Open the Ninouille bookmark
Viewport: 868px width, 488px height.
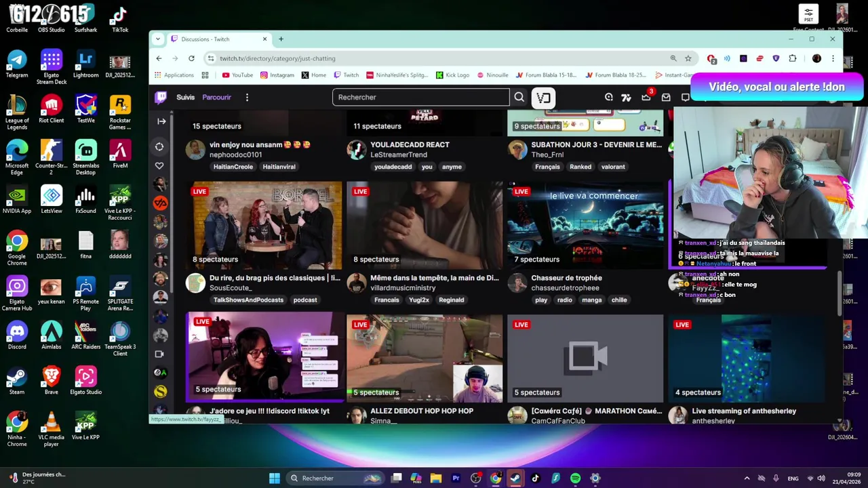(x=492, y=75)
